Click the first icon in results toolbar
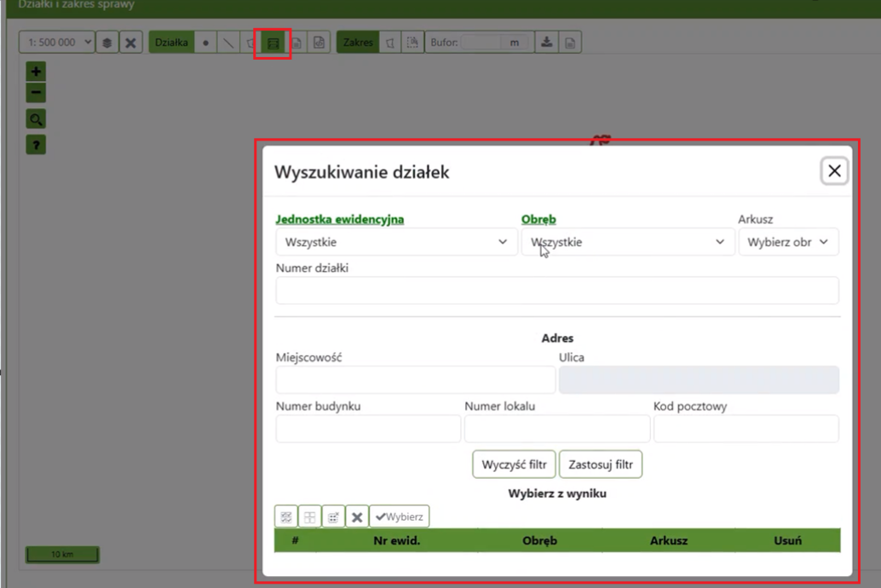Screen dimensions: 881x588 [286, 516]
